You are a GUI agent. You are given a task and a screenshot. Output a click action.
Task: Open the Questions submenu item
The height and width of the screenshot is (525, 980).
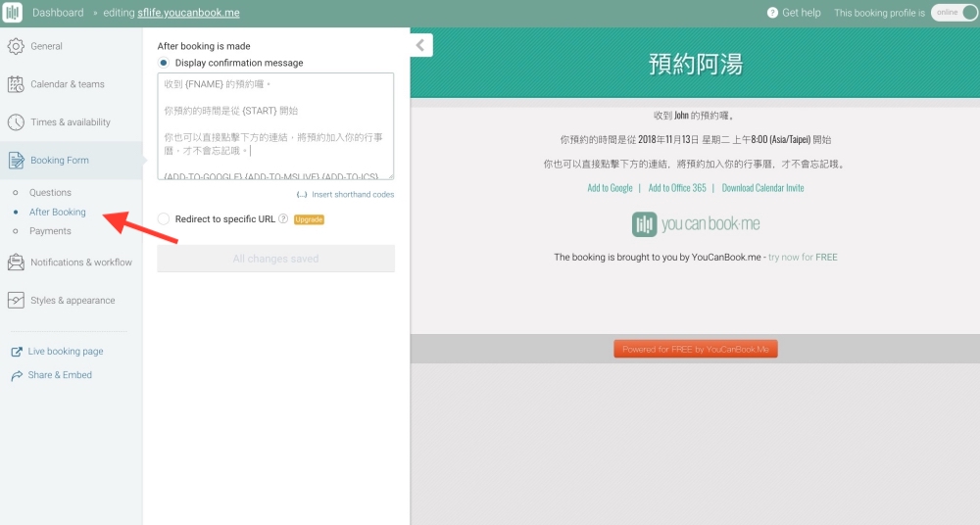tap(50, 193)
